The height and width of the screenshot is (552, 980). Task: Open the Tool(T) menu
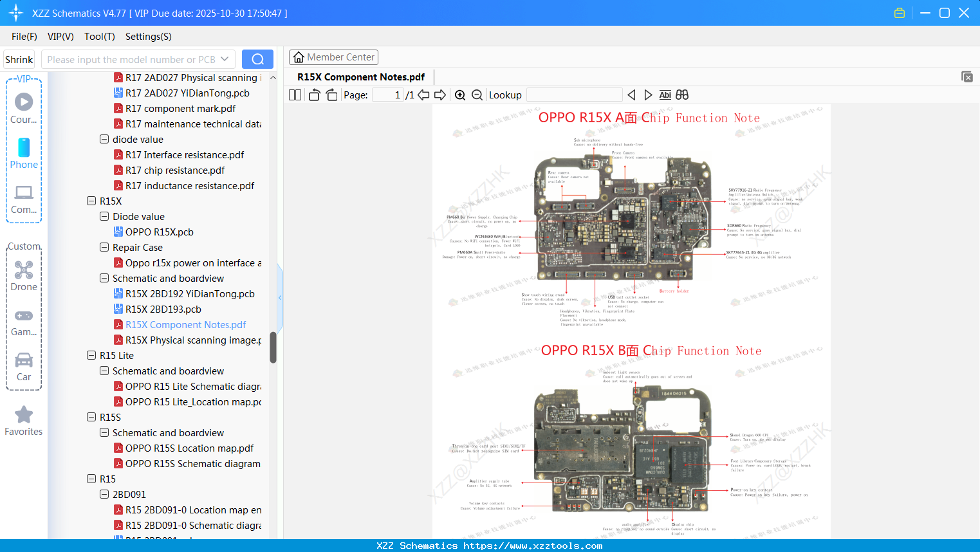click(100, 37)
